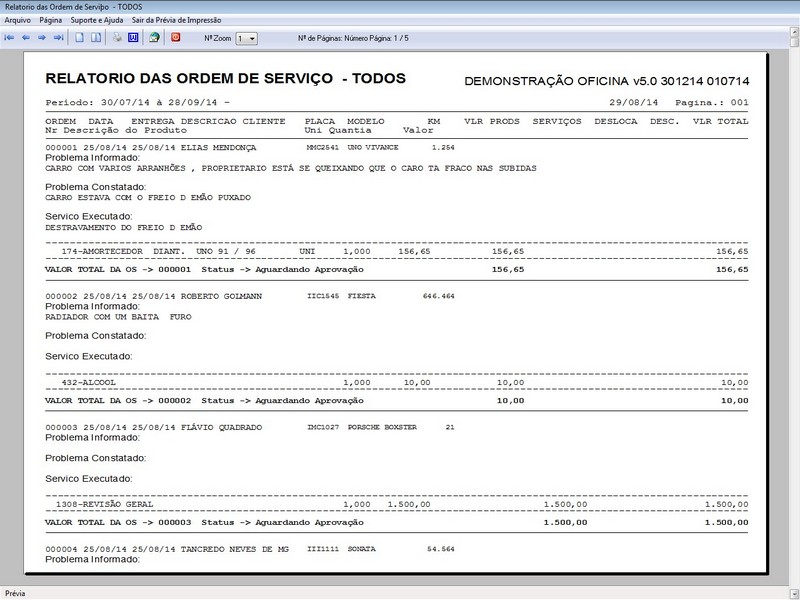Go to the first page of the preview
800x600 pixels.
pyautogui.click(x=9, y=38)
